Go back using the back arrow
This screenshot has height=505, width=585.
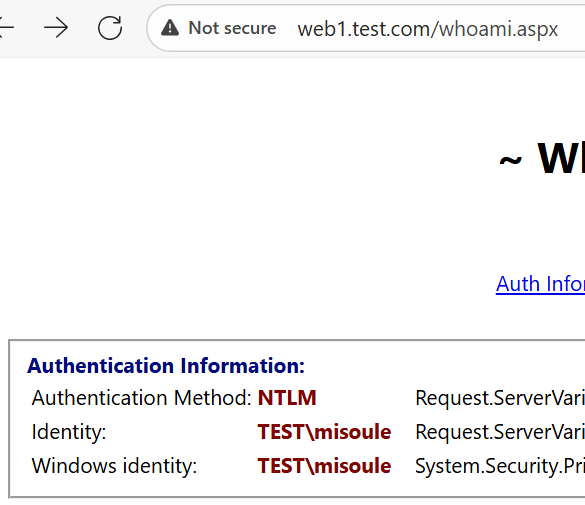[6, 28]
